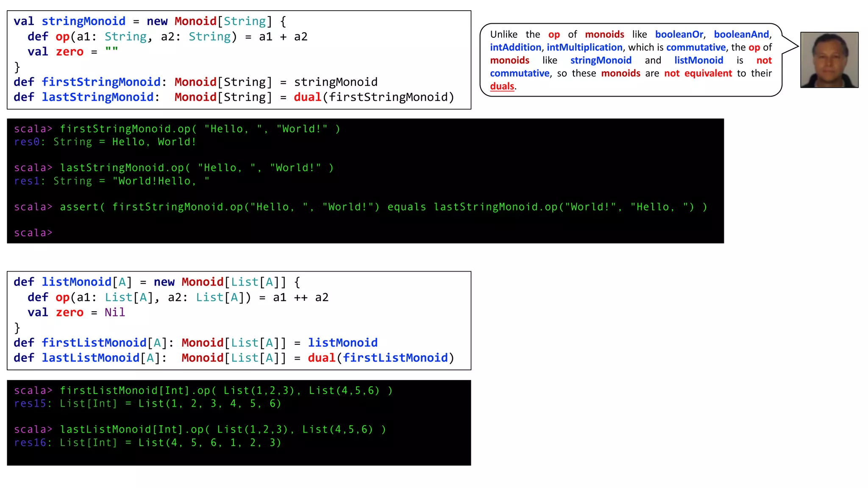Click the last, empty 'scala>' prompt
The height and width of the screenshot is (488, 868).
(33, 233)
